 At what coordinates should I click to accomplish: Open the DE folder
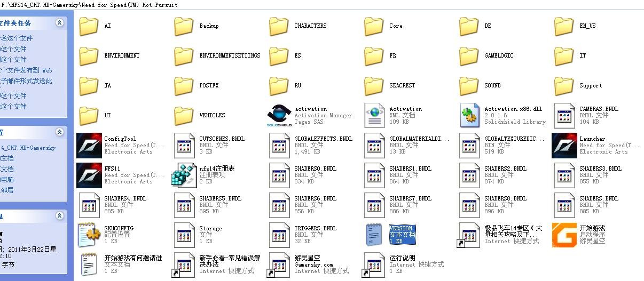pos(469,26)
